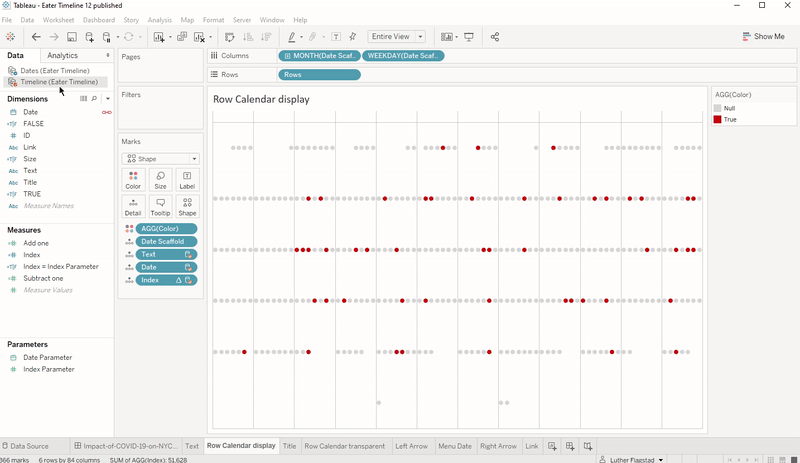Toggle the Date field blending link icon
Viewport: 800px width, 463px height.
coord(107,112)
